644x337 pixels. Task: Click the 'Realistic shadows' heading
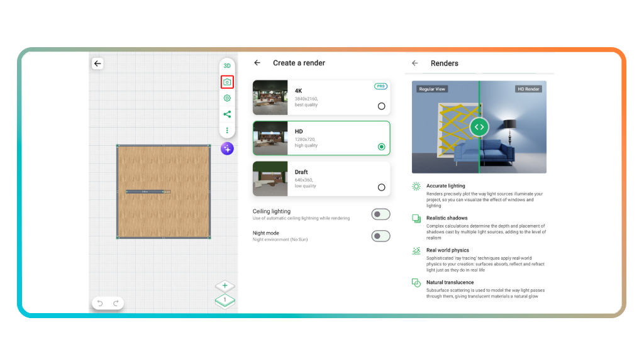pyautogui.click(x=447, y=218)
